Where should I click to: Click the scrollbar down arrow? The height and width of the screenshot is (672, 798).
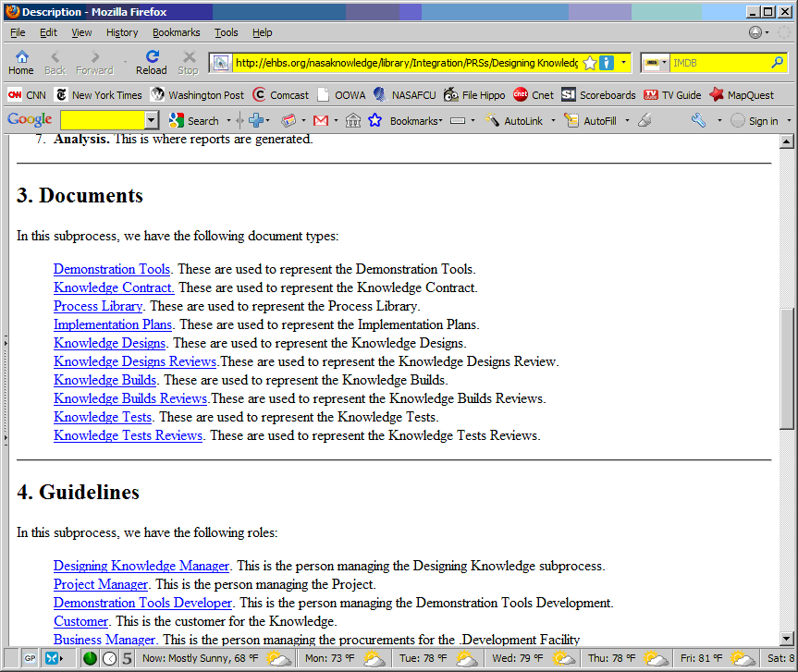point(786,639)
